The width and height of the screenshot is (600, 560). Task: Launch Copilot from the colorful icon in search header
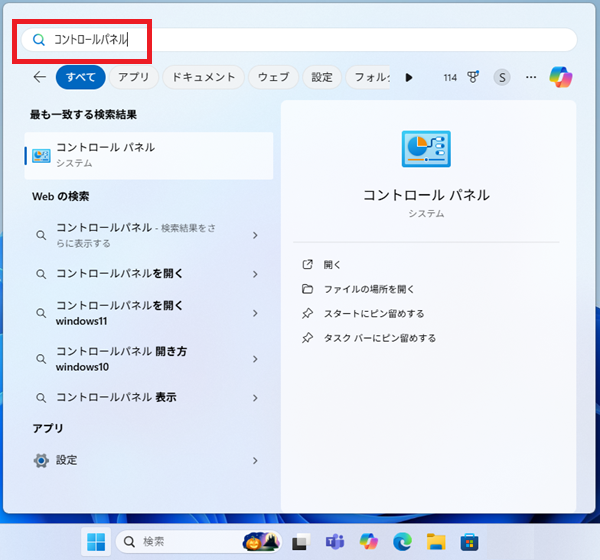point(561,77)
